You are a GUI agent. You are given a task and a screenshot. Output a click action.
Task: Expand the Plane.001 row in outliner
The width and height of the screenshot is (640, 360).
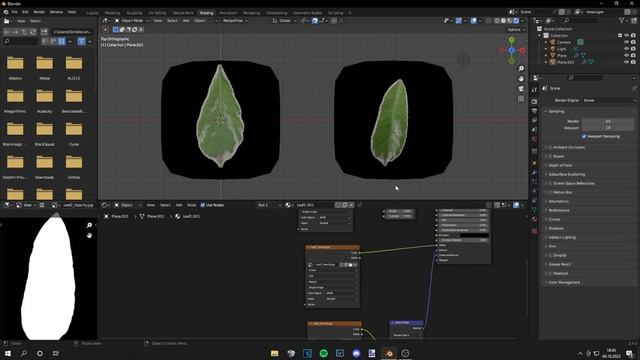point(546,62)
